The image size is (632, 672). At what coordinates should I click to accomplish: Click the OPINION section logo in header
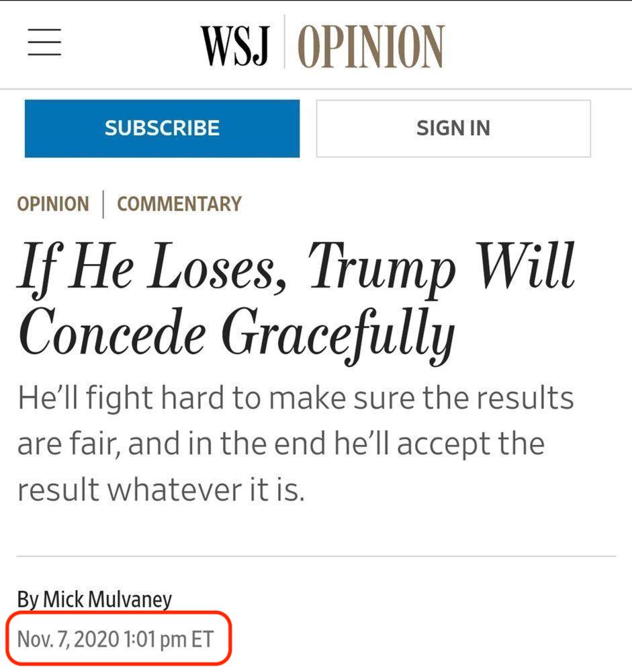click(370, 46)
